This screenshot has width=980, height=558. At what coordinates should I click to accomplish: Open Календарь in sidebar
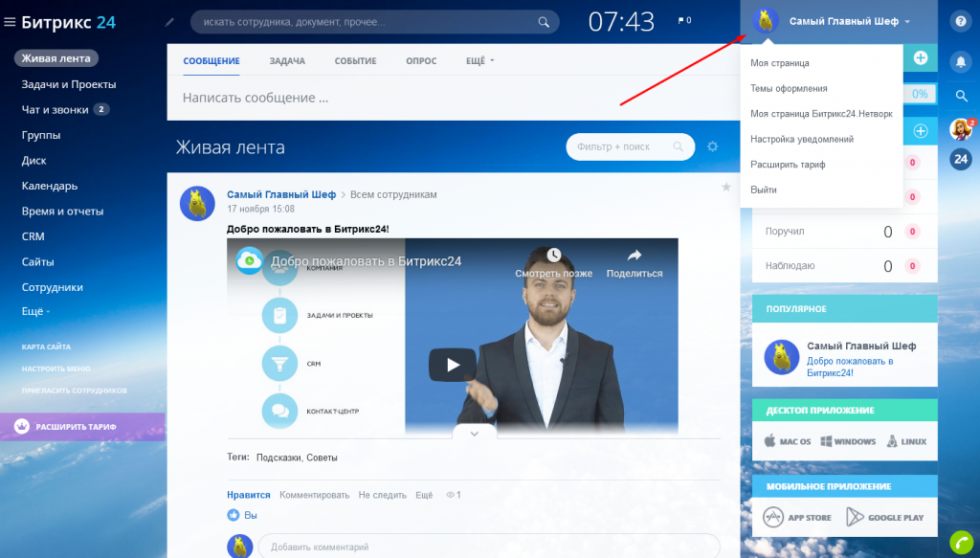(50, 186)
